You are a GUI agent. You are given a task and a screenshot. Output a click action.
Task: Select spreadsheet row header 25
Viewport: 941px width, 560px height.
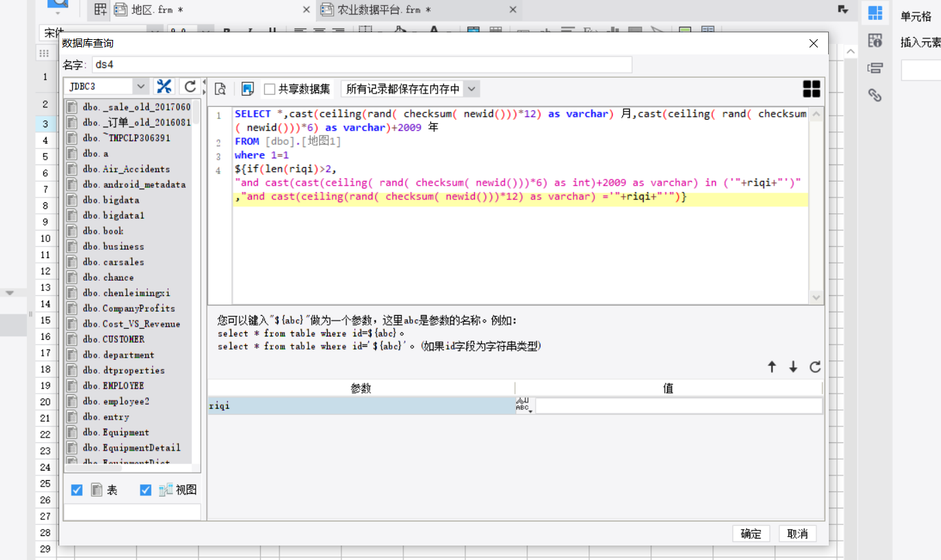click(45, 484)
